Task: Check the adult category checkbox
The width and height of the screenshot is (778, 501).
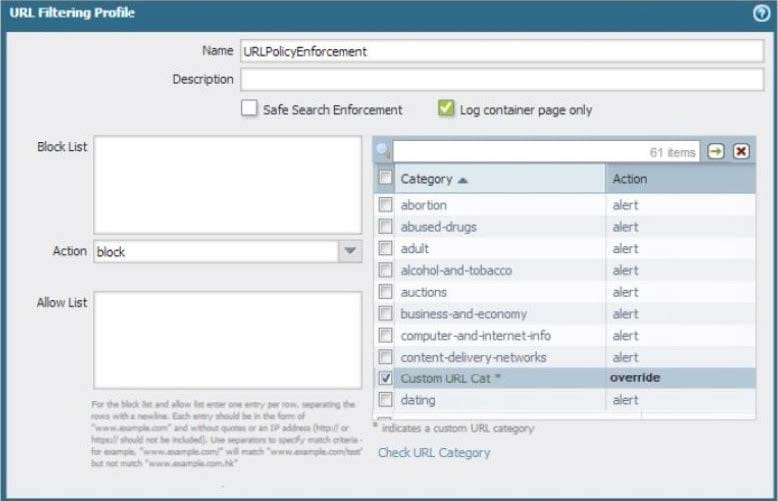Action: 385,249
